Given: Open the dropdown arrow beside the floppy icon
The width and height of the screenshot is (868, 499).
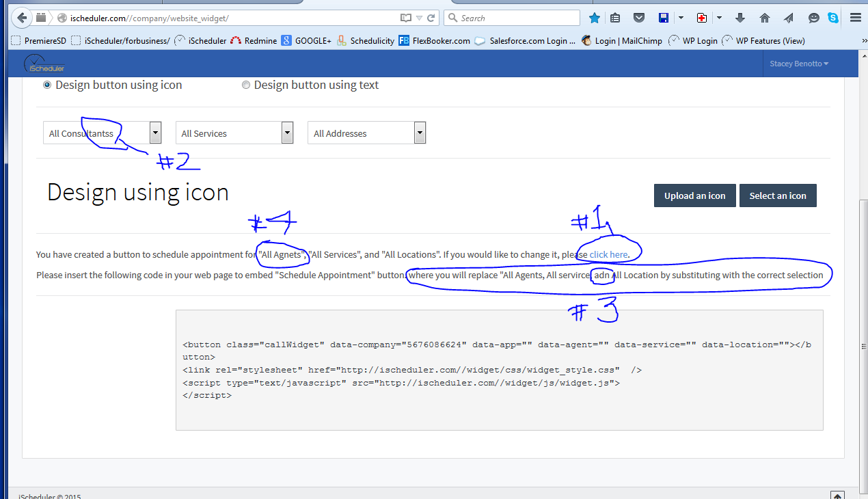Looking at the screenshot, I should 680,18.
